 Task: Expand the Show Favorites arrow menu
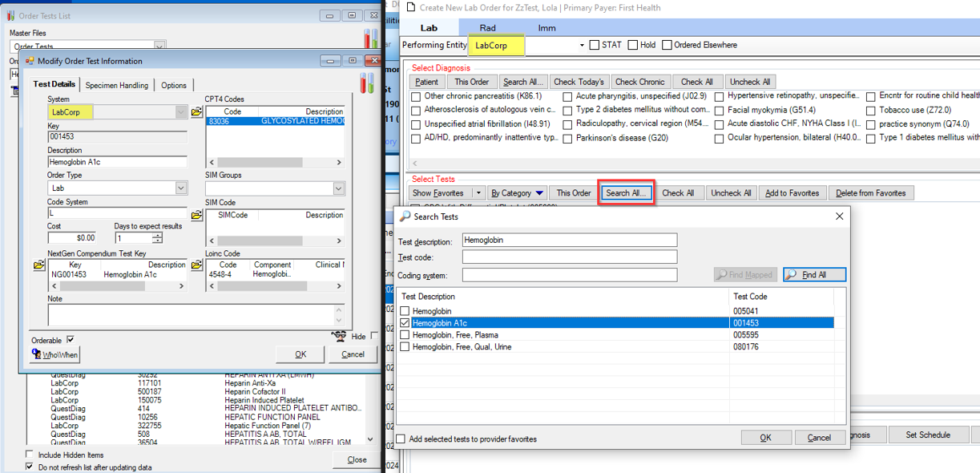point(478,193)
